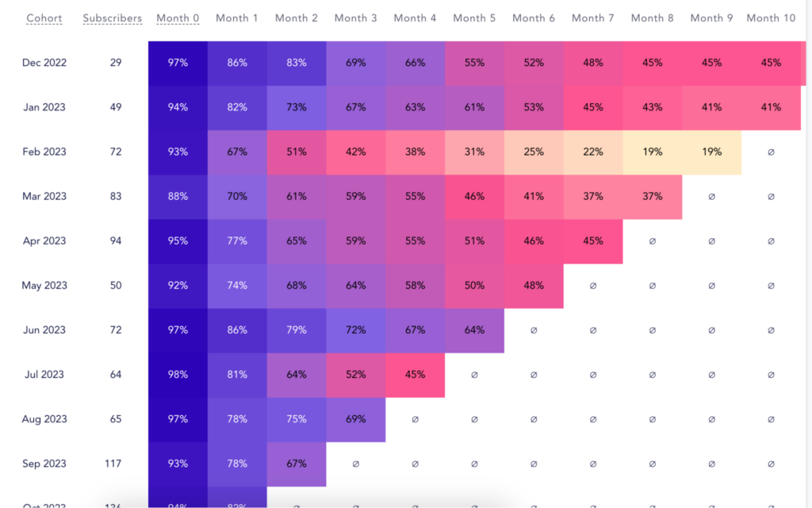
Task: Select May 2023 Month 6 cell showing 48%
Action: point(534,286)
